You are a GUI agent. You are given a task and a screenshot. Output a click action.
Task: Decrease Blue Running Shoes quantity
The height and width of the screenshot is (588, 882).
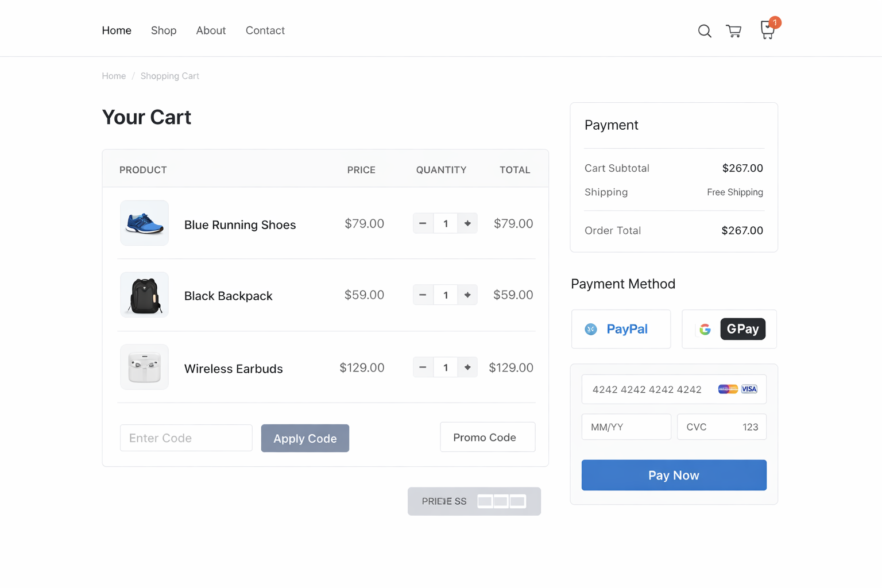tap(423, 223)
